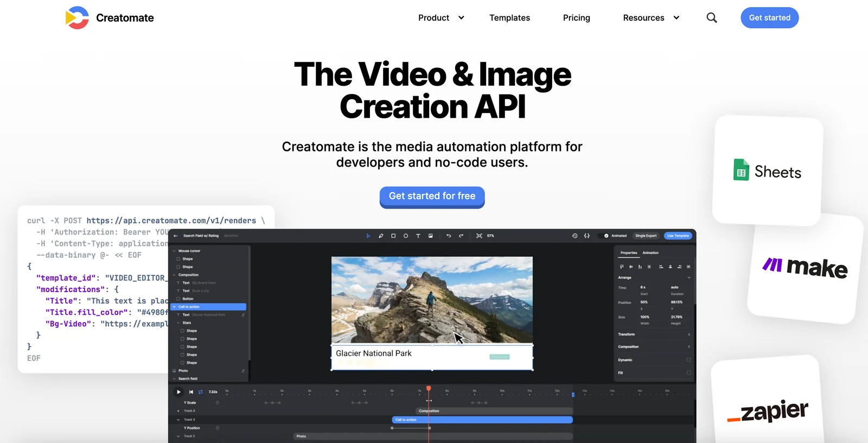Expand the Resources dropdown menu
This screenshot has width=868, height=443.
tap(651, 18)
